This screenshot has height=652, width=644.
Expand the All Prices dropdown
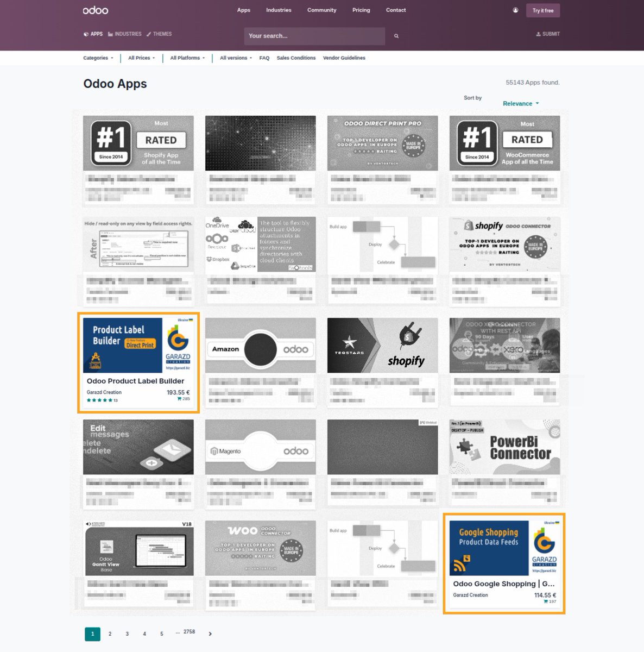pos(141,58)
